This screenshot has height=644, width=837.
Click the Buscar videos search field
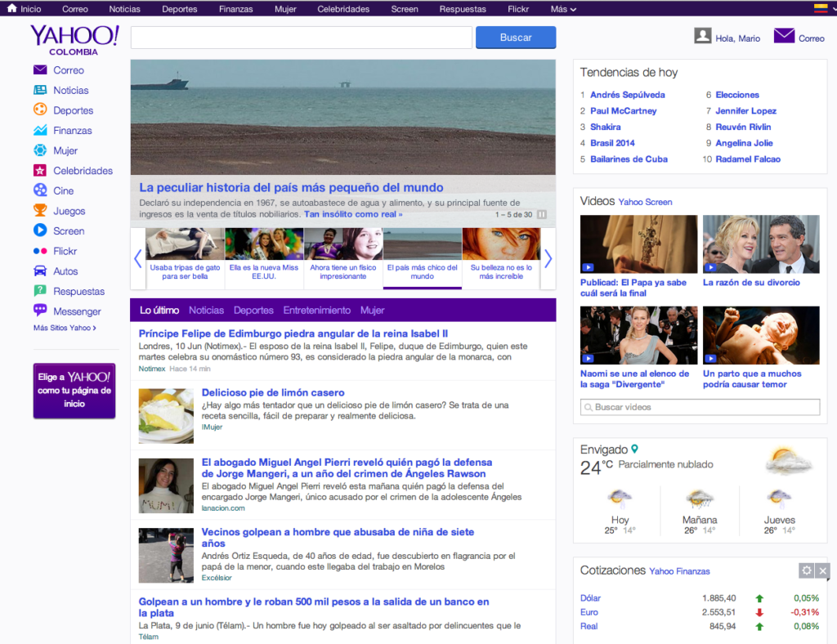pyautogui.click(x=700, y=407)
